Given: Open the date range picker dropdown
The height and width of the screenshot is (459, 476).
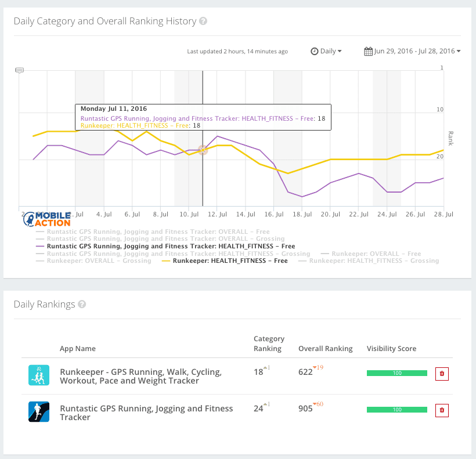Looking at the screenshot, I should (412, 51).
